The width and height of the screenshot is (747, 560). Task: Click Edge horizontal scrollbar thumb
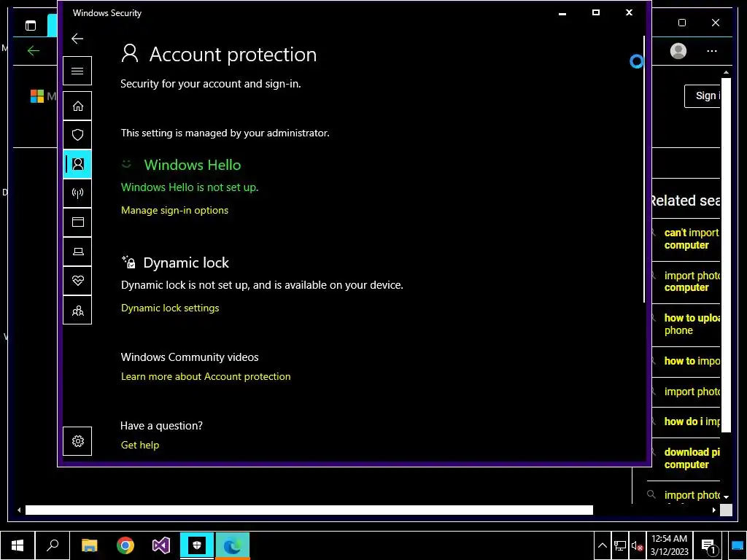point(309,510)
